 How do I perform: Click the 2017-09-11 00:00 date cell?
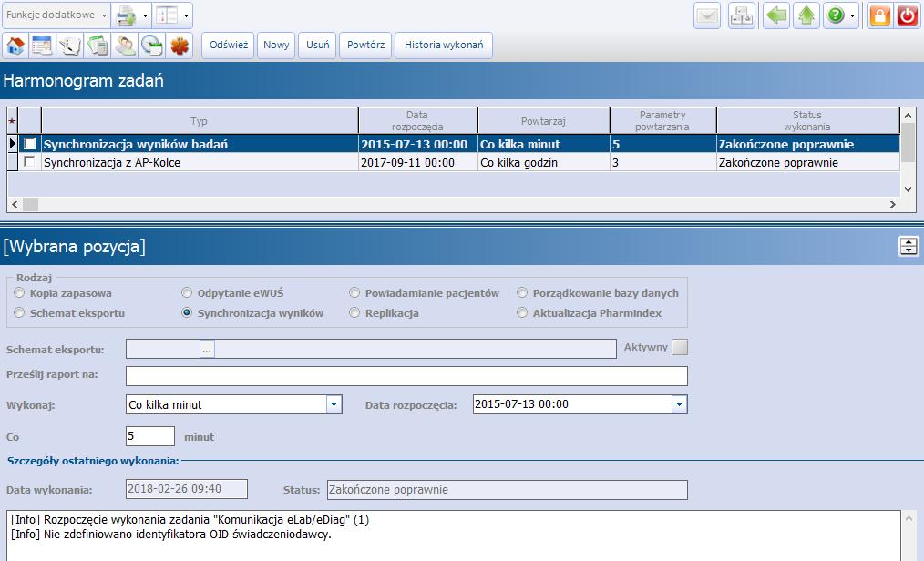[417, 162]
